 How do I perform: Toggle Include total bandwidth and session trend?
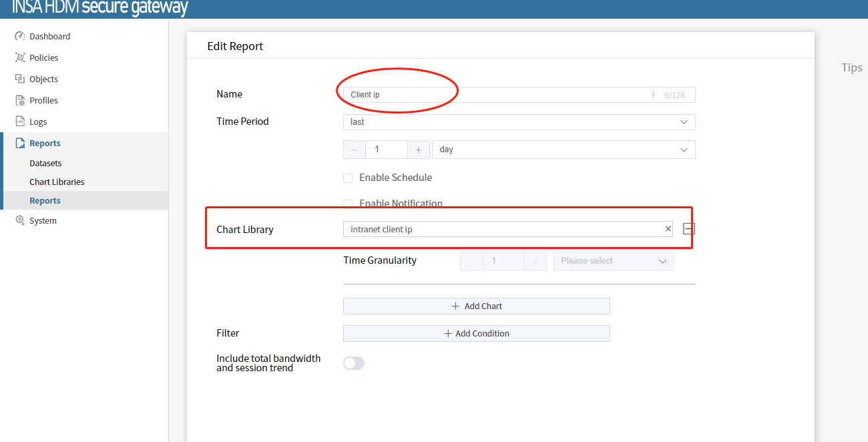coord(354,363)
